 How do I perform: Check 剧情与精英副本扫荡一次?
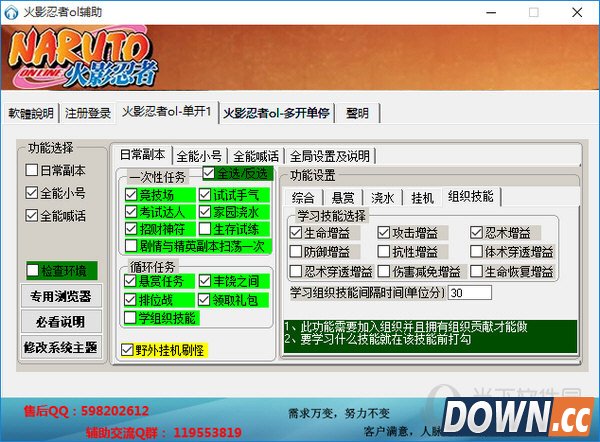[x=131, y=246]
